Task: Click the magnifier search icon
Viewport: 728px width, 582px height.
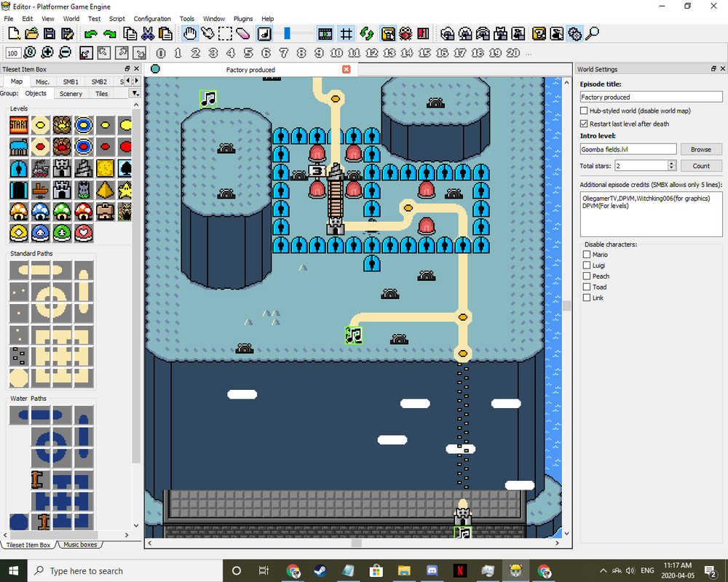Action: [x=593, y=33]
